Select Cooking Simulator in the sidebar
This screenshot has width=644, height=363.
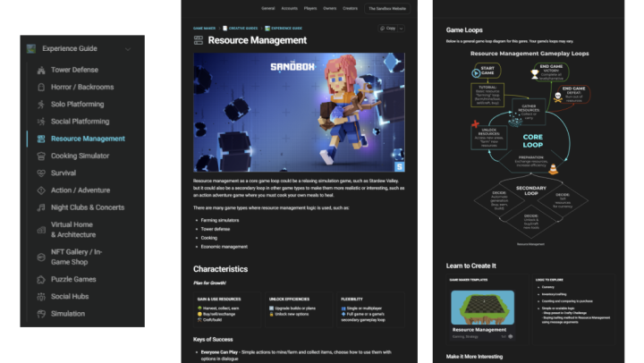pyautogui.click(x=80, y=156)
